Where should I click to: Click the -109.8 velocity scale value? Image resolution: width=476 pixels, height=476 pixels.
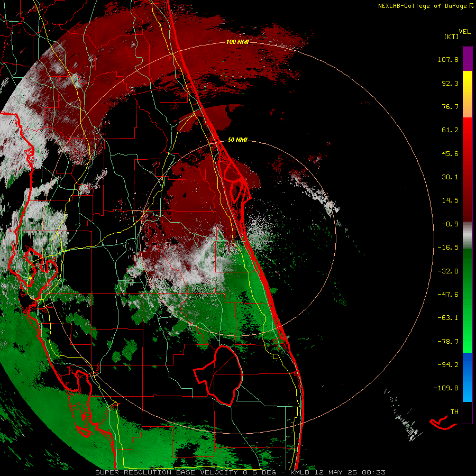click(x=446, y=388)
